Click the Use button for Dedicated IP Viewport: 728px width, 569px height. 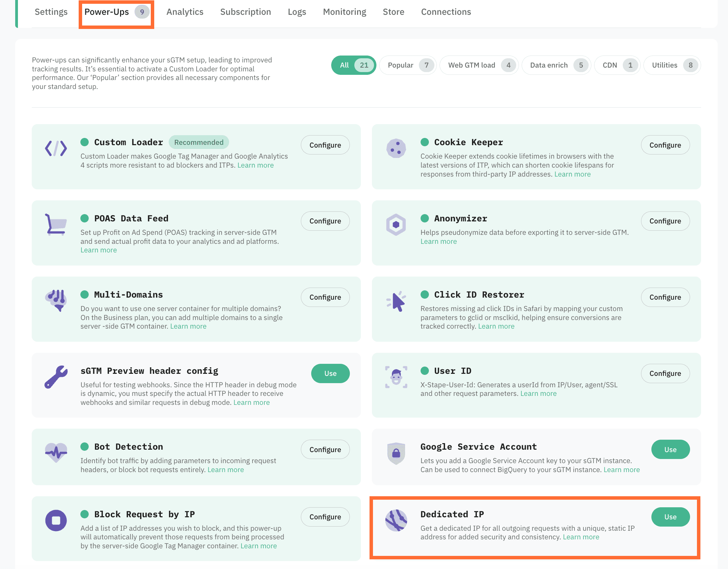pyautogui.click(x=670, y=517)
